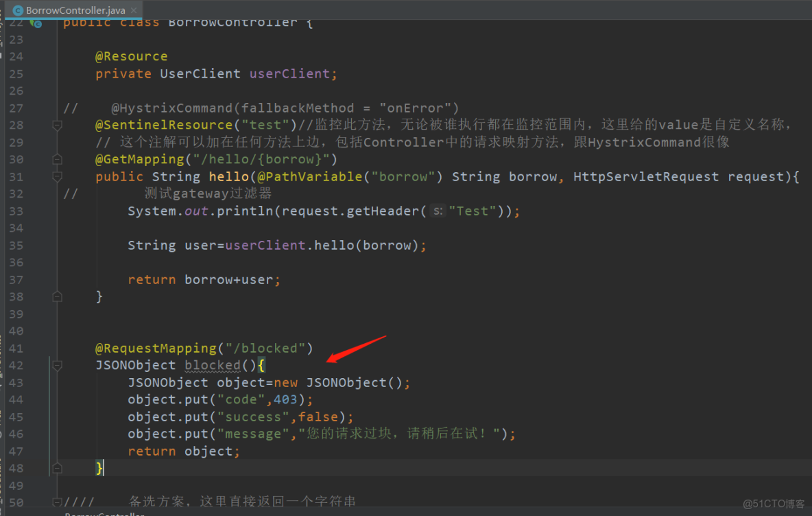Collapse the @SentinelResource annotation fold region
Screen dimensions: 812x516
58,125
